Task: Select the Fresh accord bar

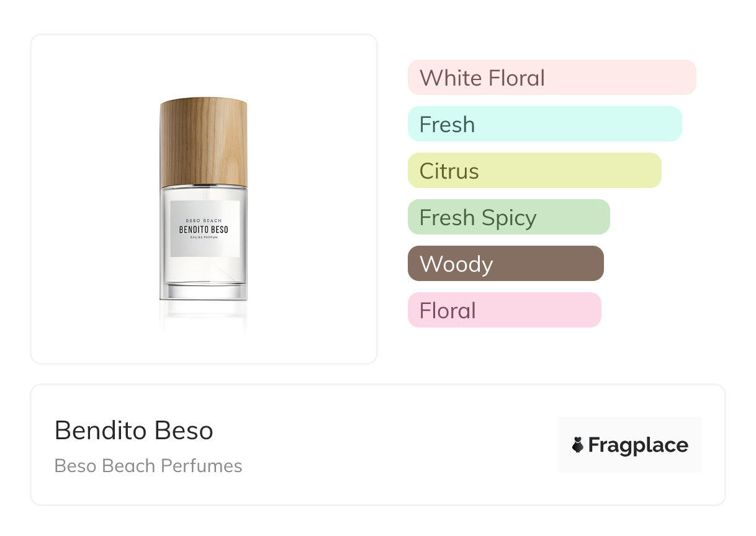Action: [544, 124]
